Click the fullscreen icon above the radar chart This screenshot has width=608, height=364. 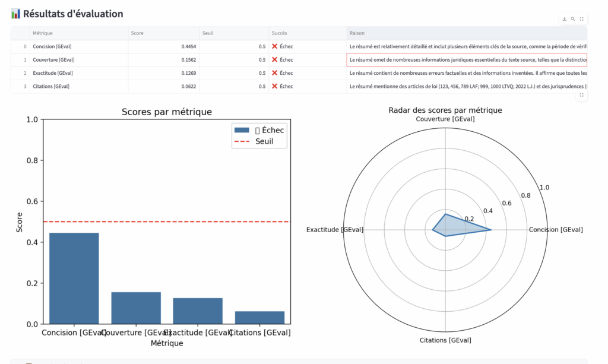pyautogui.click(x=581, y=95)
